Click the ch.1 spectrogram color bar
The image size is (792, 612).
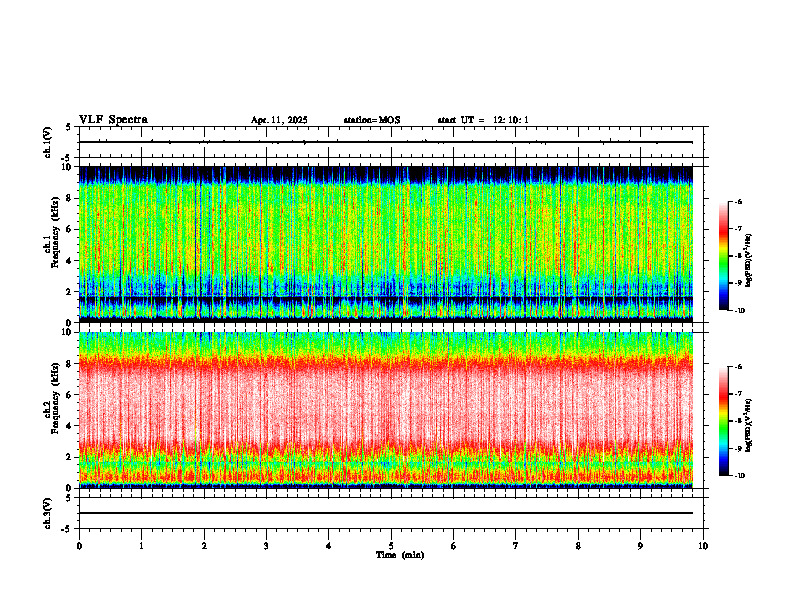pyautogui.click(x=723, y=256)
